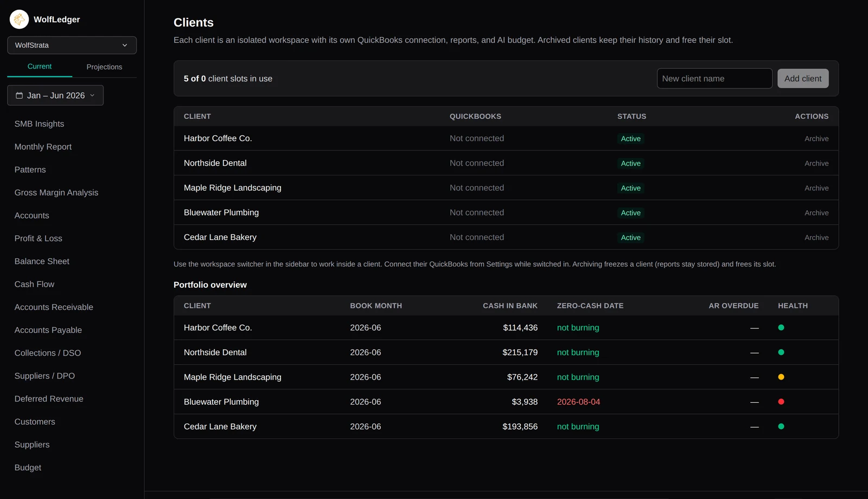Archive Bluewater Plumbing client
Screen dimensions: 868x499
816,213
